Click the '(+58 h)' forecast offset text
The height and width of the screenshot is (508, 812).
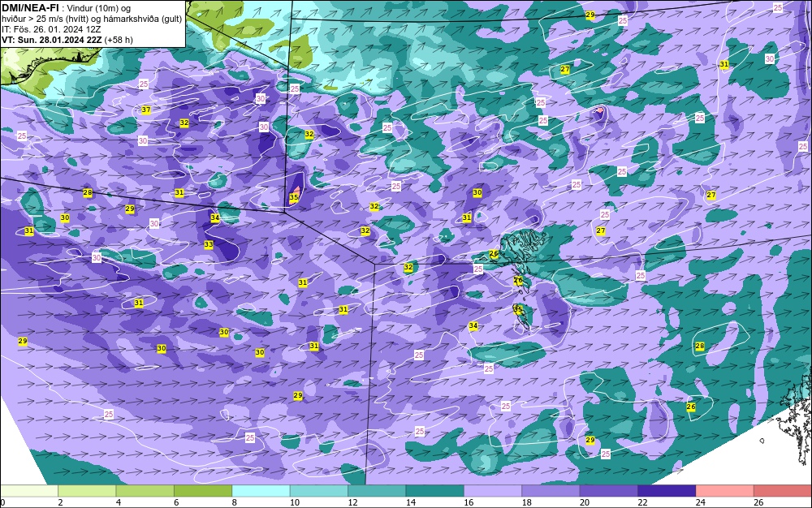[x=119, y=40]
